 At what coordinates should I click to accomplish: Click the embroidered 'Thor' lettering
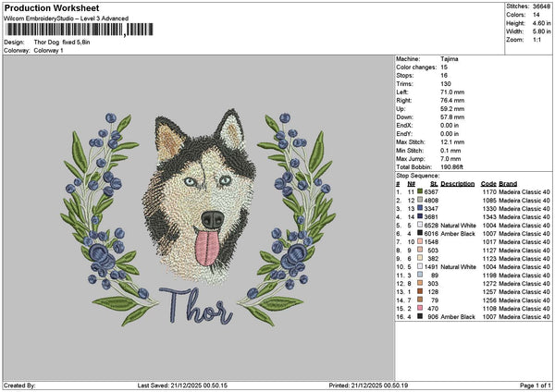[x=196, y=306]
